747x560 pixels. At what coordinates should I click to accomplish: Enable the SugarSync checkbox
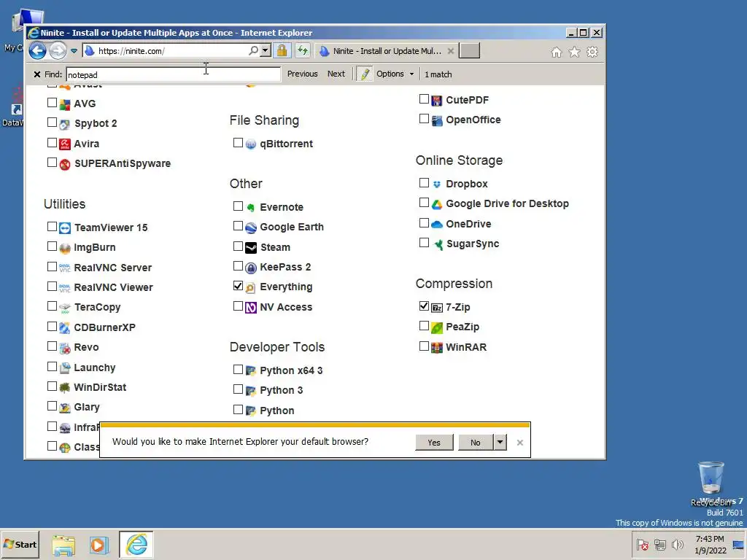pos(424,243)
